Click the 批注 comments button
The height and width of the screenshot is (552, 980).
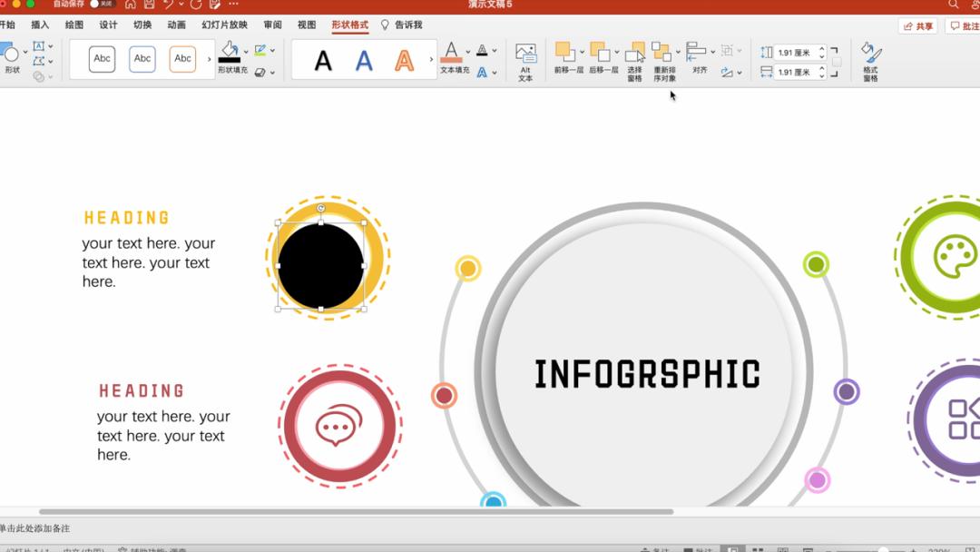pos(964,26)
